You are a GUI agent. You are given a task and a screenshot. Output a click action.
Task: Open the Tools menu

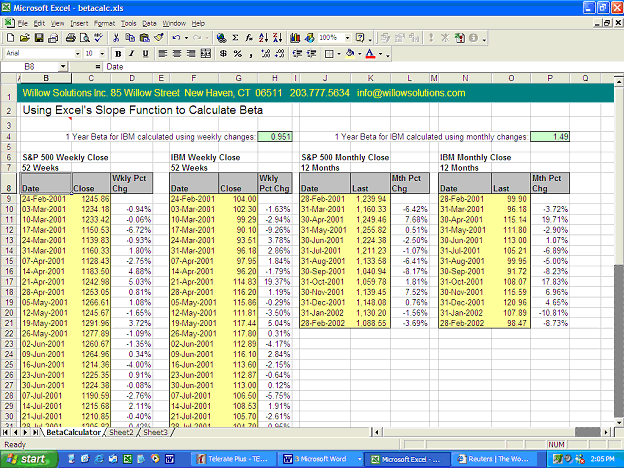pos(129,23)
